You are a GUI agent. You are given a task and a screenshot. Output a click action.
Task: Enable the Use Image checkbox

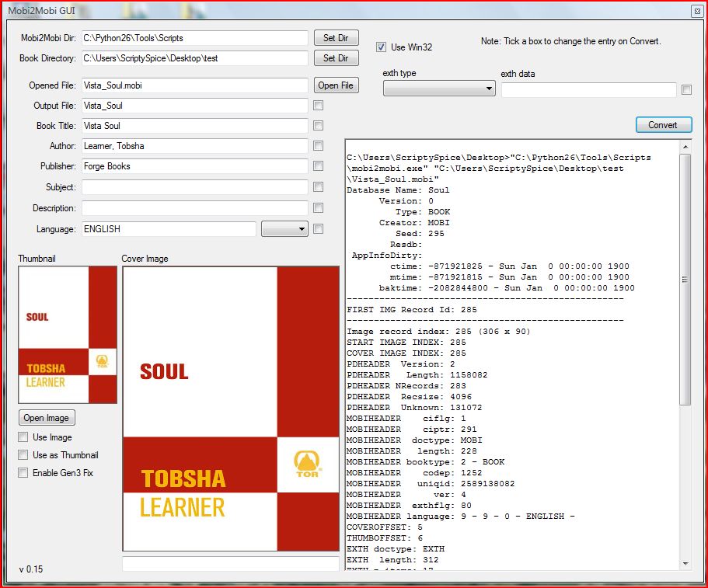(x=23, y=437)
